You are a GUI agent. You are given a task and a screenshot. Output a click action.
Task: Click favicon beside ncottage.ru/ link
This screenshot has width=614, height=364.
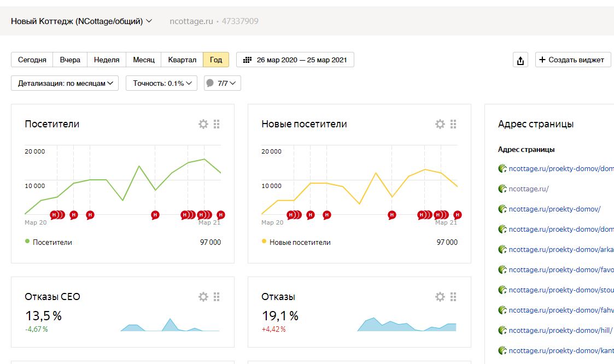502,189
